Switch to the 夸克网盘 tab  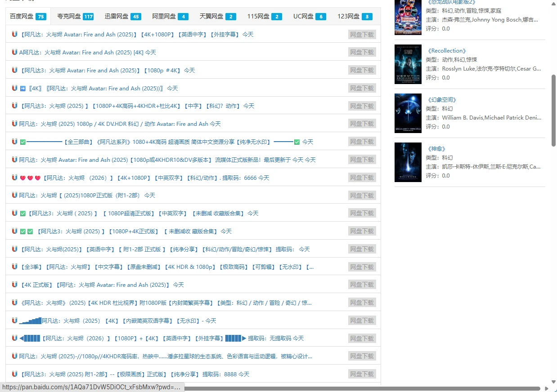pos(75,17)
